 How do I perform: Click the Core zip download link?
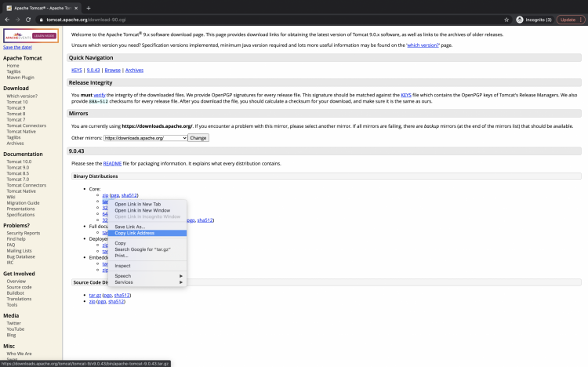pos(105,195)
